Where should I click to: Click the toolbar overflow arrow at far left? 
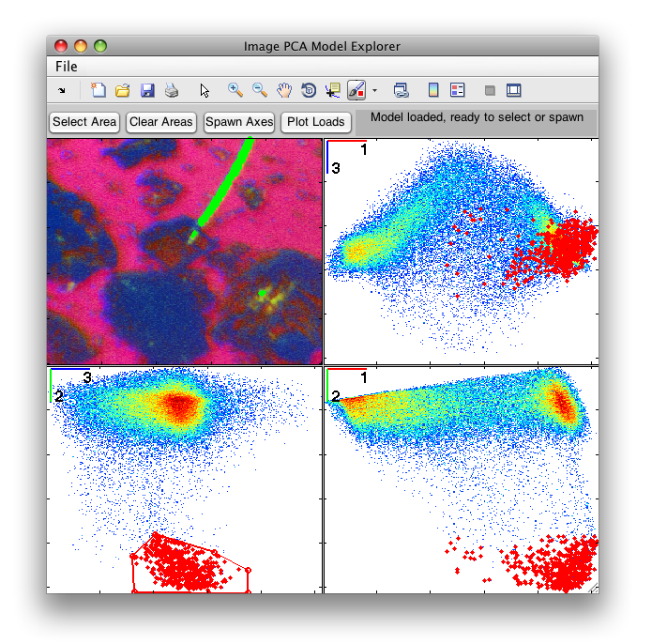[x=62, y=91]
